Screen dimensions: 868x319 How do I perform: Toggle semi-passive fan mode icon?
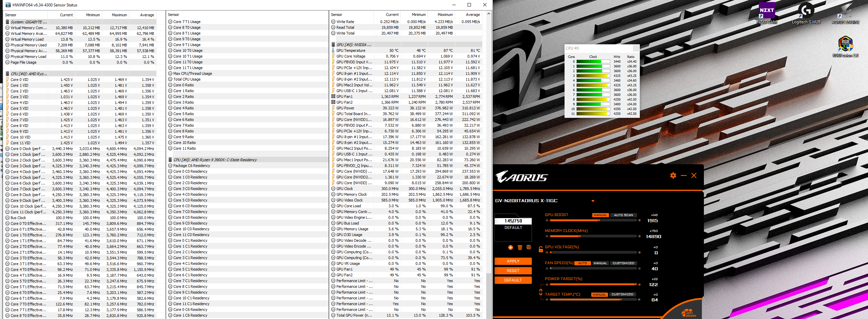pyautogui.click(x=688, y=313)
